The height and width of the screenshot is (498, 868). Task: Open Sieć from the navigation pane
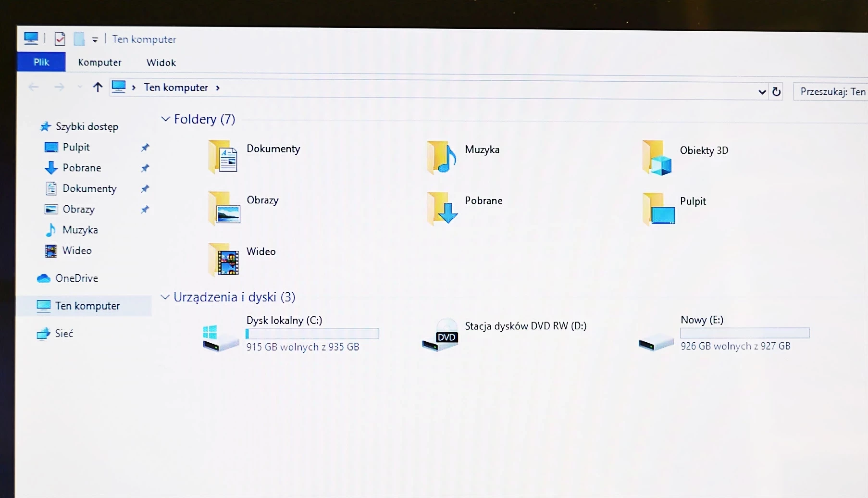[x=64, y=333]
